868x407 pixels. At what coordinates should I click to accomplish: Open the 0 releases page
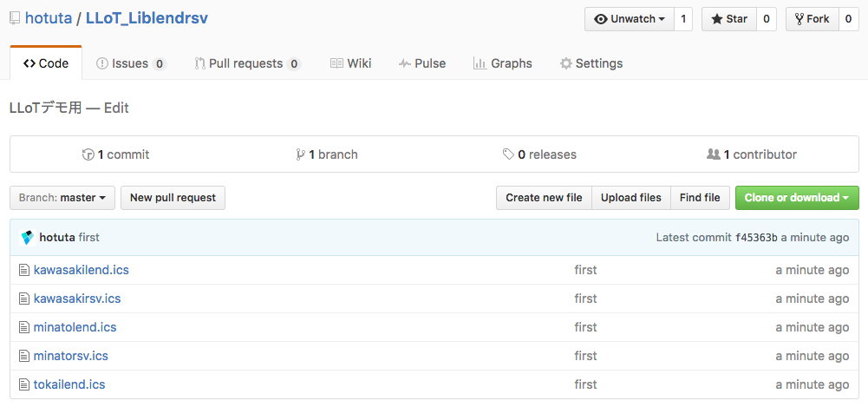pyautogui.click(x=539, y=154)
